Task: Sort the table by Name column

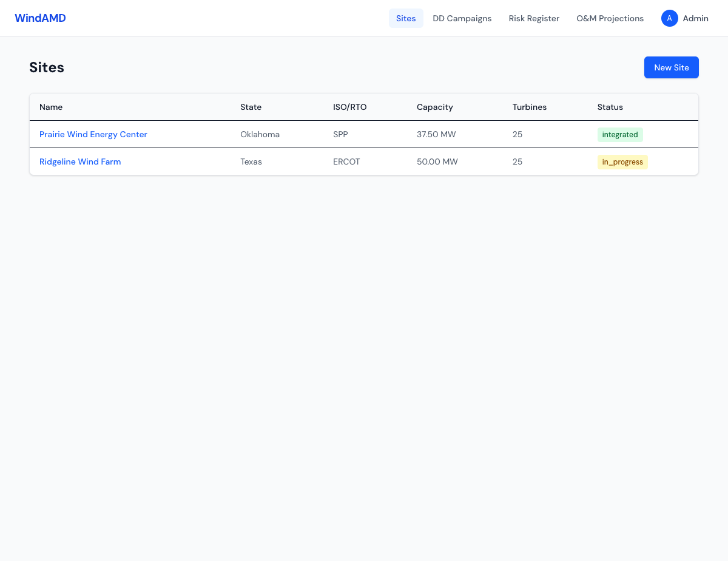Action: [x=51, y=107]
